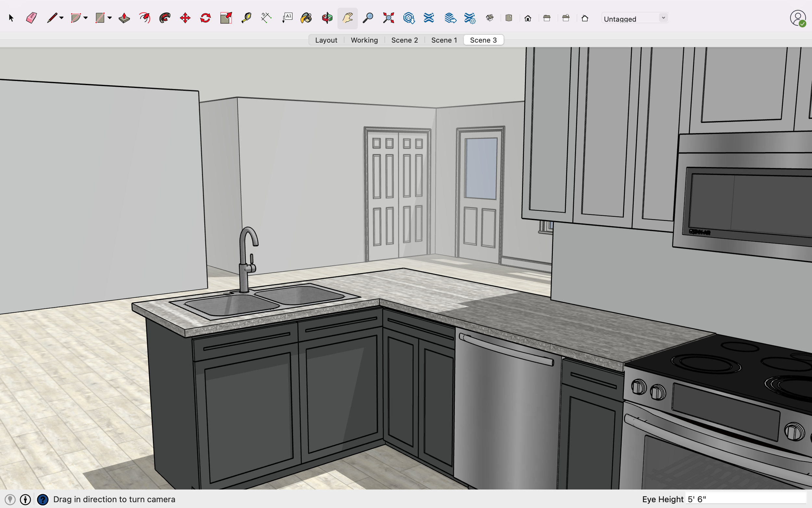Image resolution: width=812 pixels, height=508 pixels.
Task: Select the Eraser tool
Action: click(x=31, y=18)
